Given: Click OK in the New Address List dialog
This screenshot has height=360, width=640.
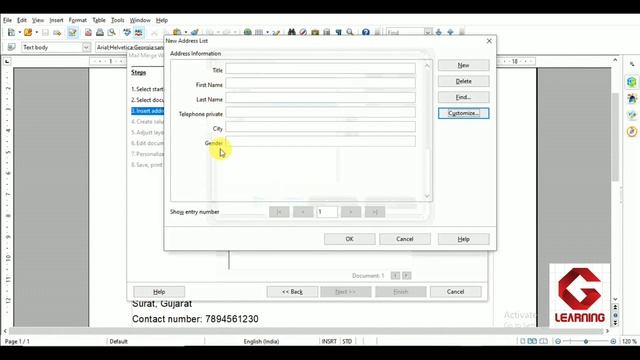Looking at the screenshot, I should 349,239.
